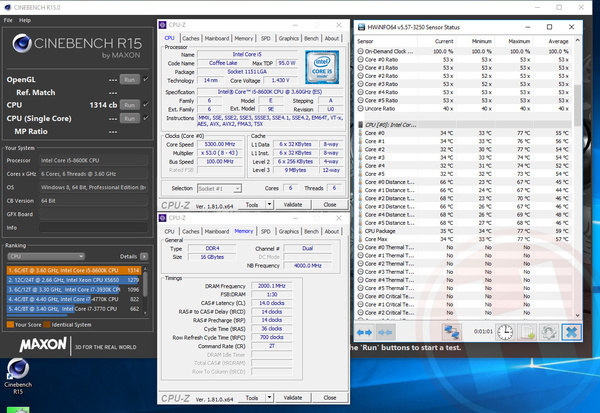Click the Details arrow icon in Ranking
This screenshot has width=600, height=413.
144,256
